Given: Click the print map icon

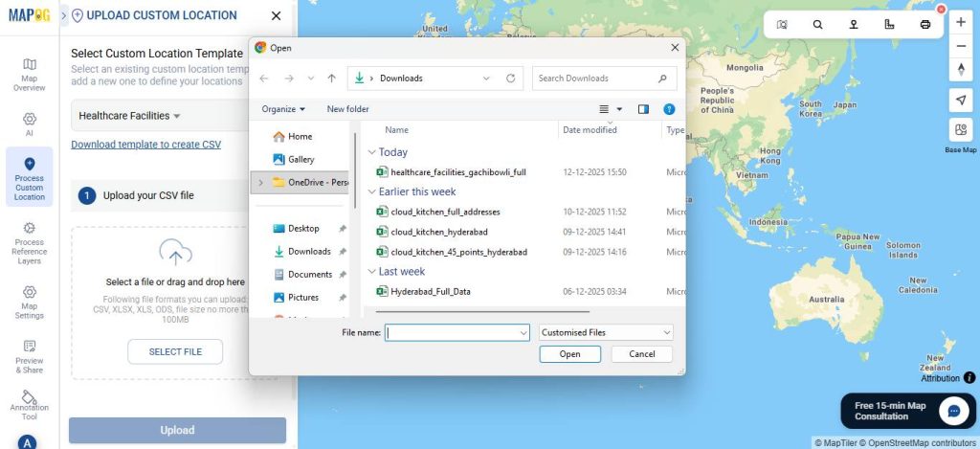Looking at the screenshot, I should point(924,25).
